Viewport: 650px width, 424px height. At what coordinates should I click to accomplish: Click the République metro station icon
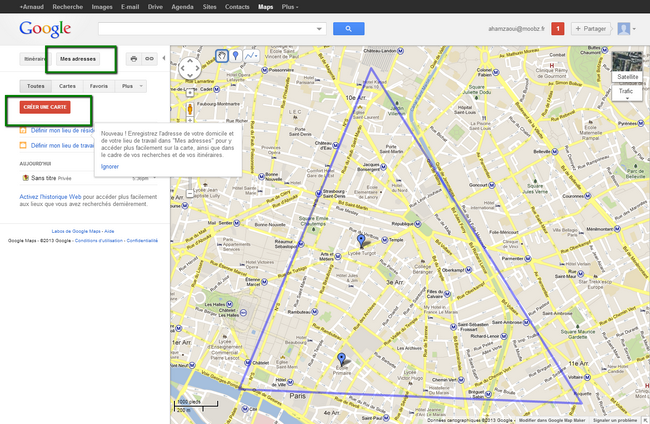click(x=418, y=224)
